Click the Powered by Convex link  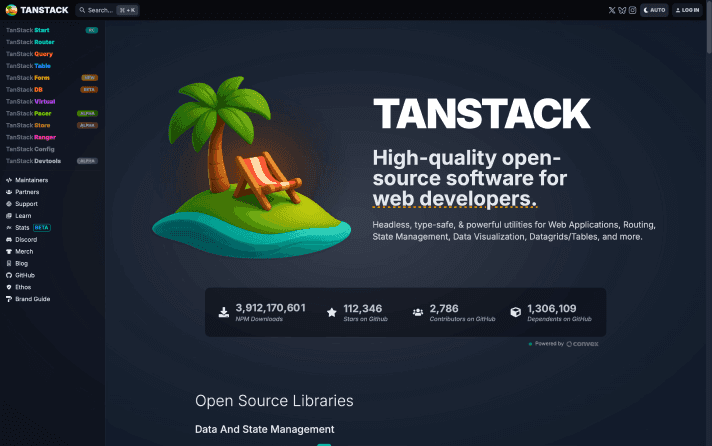click(564, 344)
